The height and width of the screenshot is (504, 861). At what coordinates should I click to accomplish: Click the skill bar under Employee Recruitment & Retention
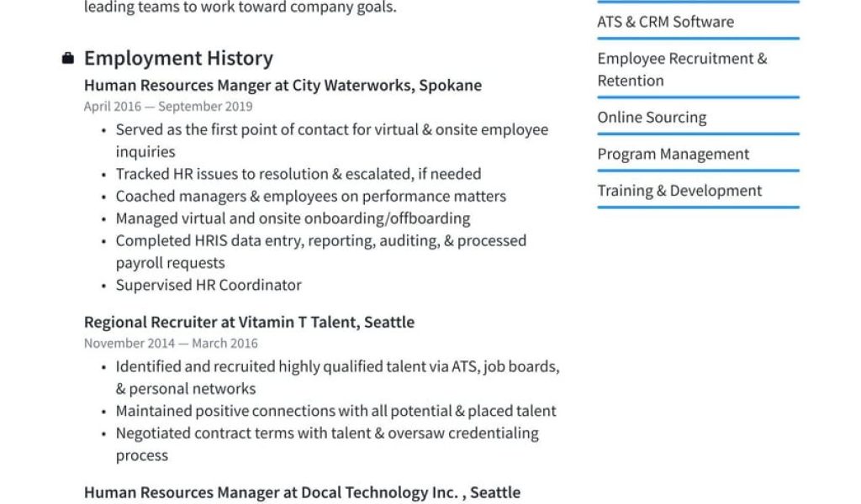click(698, 97)
